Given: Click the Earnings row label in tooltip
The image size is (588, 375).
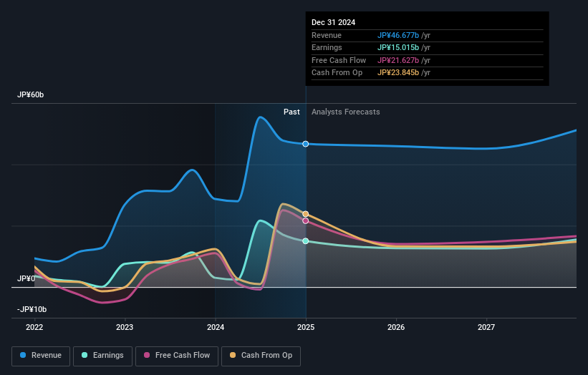Looking at the screenshot, I should 327,47.
